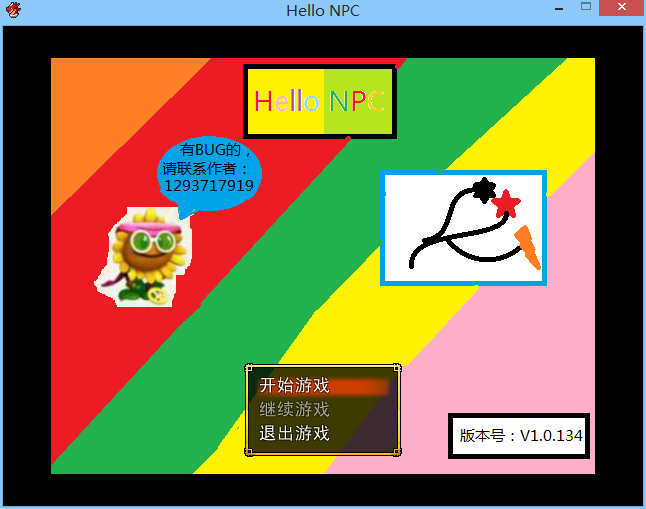646x509 pixels.
Task: Click the number 1293717919 in the bubble
Action: pos(209,186)
